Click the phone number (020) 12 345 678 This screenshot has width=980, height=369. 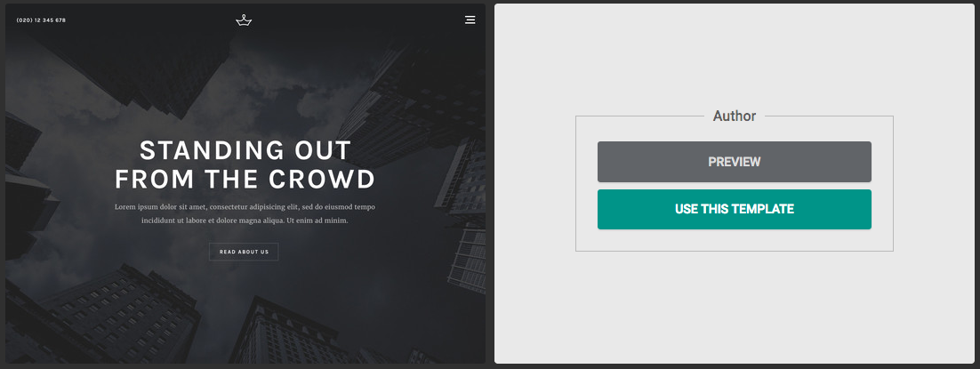point(41,20)
